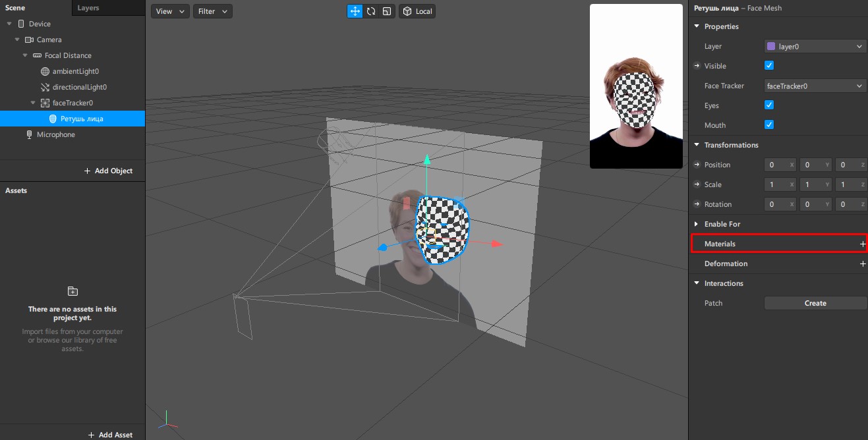Click Create button for Patch
The width and height of the screenshot is (868, 440).
pos(815,303)
